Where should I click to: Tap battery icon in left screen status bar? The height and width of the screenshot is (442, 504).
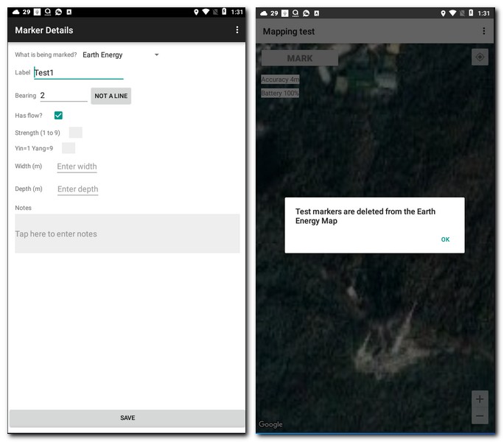(224, 12)
